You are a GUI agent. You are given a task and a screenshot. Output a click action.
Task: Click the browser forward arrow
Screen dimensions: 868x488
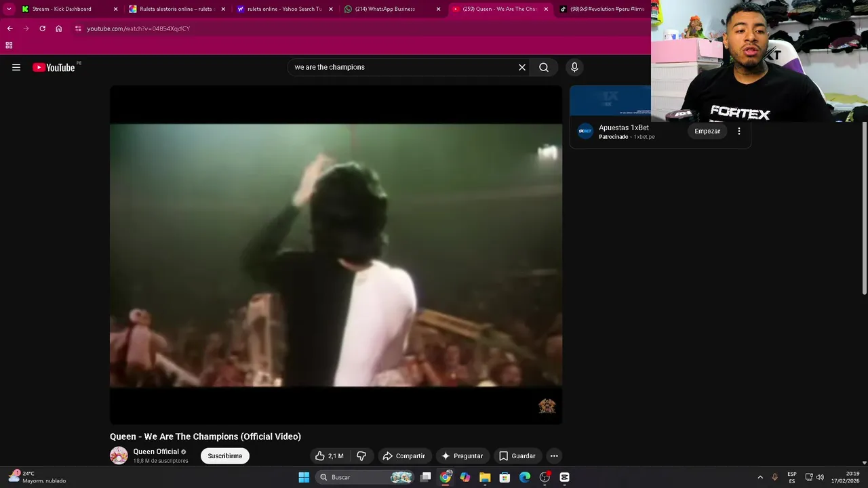26,28
